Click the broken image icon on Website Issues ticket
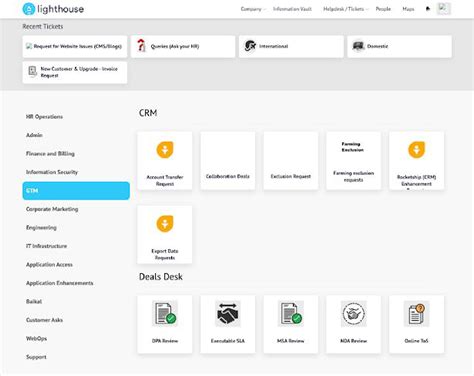 tap(29, 46)
